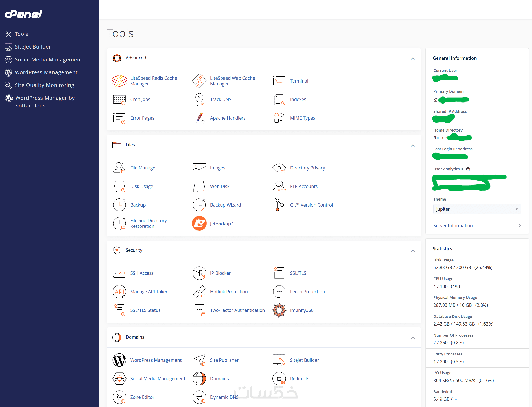Click the IP Blocker icon
The image size is (532, 407).
pyautogui.click(x=199, y=273)
